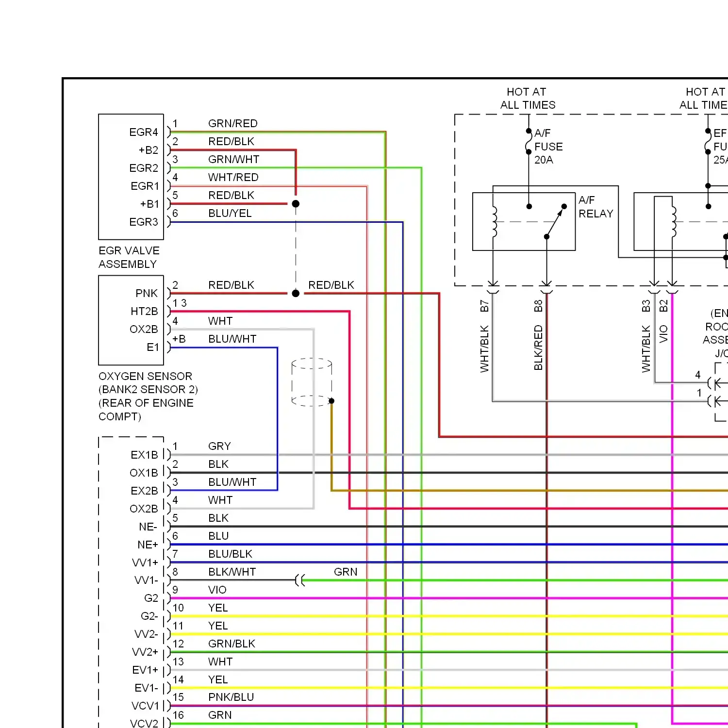Select the VV1+ pin label
Image resolution: width=728 pixels, height=728 pixels.
pos(145,563)
